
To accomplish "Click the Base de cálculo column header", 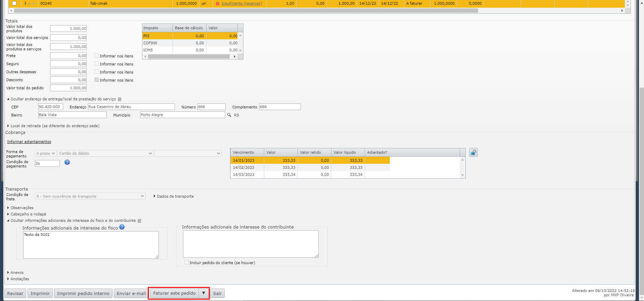I will 189,28.
